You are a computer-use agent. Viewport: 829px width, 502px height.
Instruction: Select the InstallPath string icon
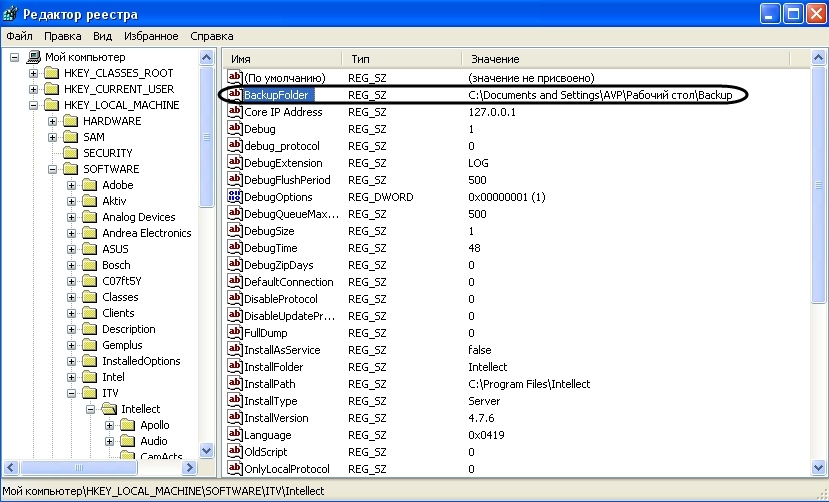[235, 384]
